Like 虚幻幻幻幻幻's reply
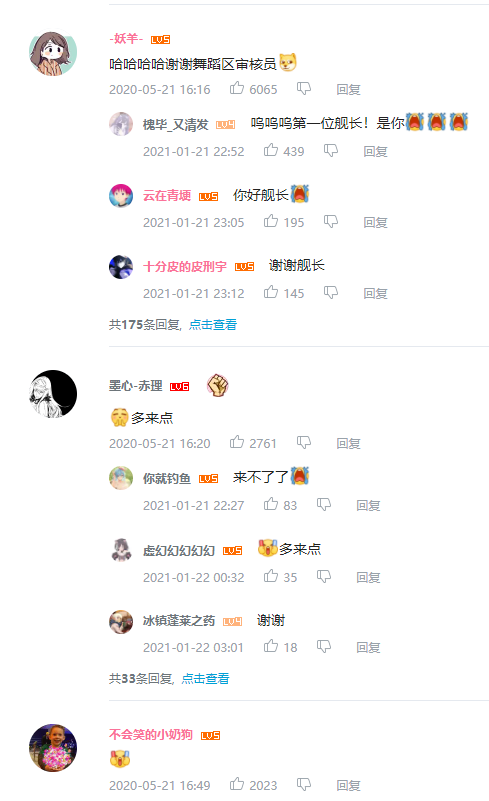This screenshot has width=489, height=801. [x=271, y=576]
